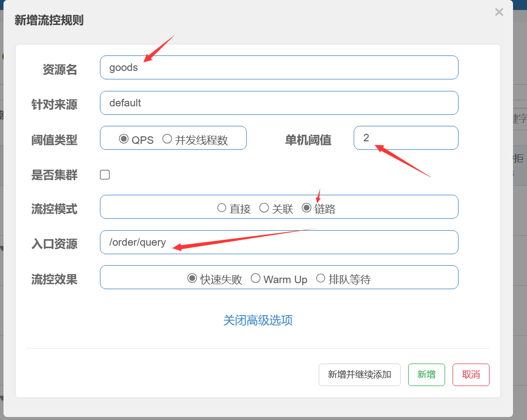Collapse options via 关闭高级选项 link
The height and width of the screenshot is (420, 527).
(x=258, y=320)
